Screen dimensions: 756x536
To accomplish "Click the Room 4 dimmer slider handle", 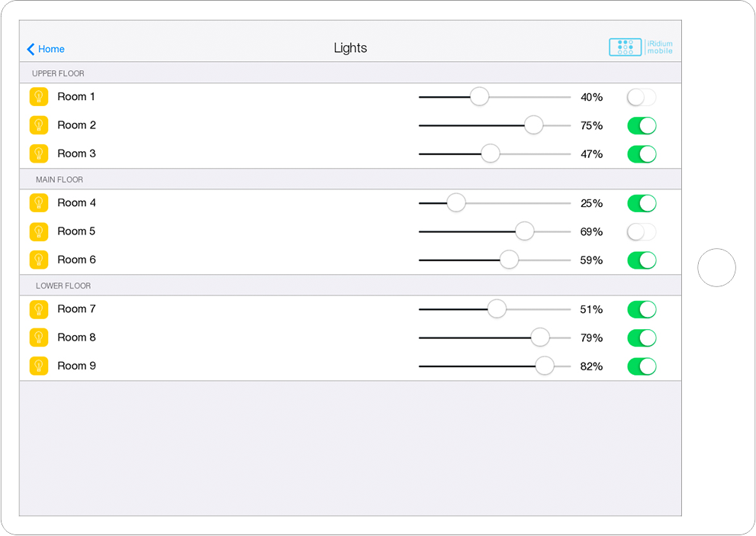I will tap(455, 203).
